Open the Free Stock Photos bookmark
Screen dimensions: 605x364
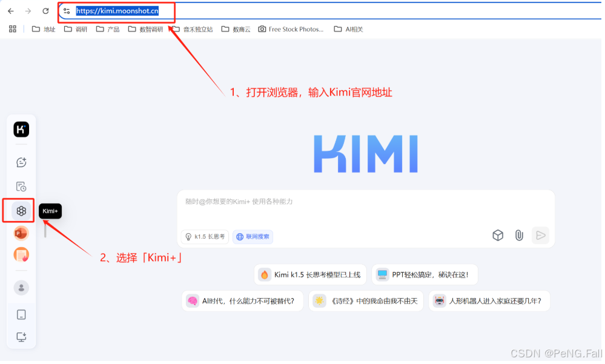click(x=291, y=29)
